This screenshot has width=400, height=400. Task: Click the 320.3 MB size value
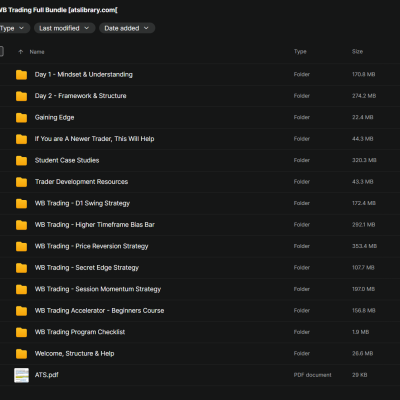364,160
